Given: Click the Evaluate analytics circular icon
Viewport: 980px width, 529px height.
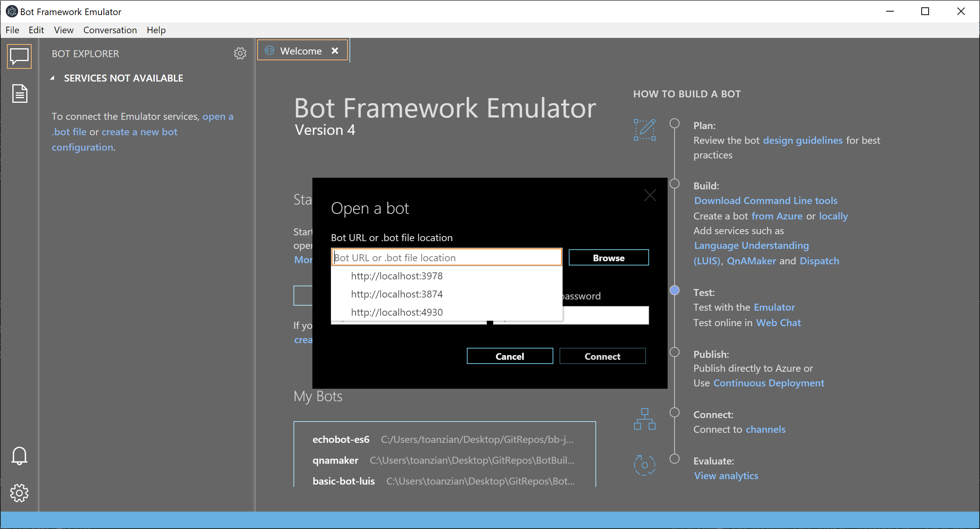Looking at the screenshot, I should 645,465.
